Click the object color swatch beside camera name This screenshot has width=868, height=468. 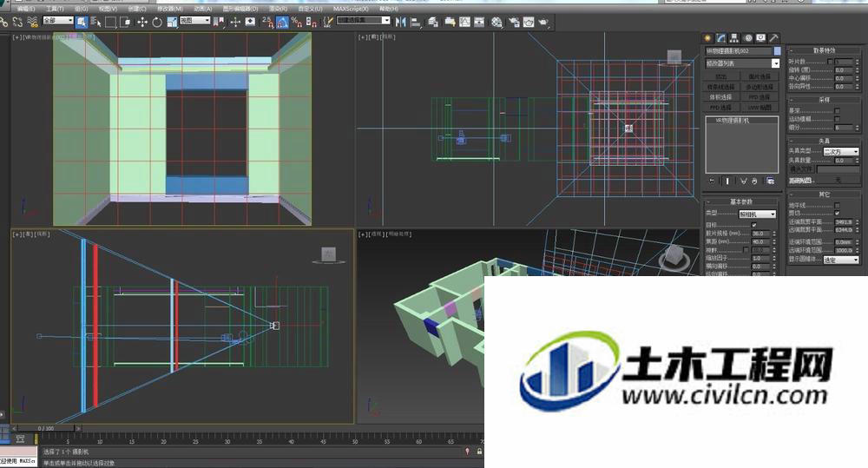pyautogui.click(x=777, y=51)
